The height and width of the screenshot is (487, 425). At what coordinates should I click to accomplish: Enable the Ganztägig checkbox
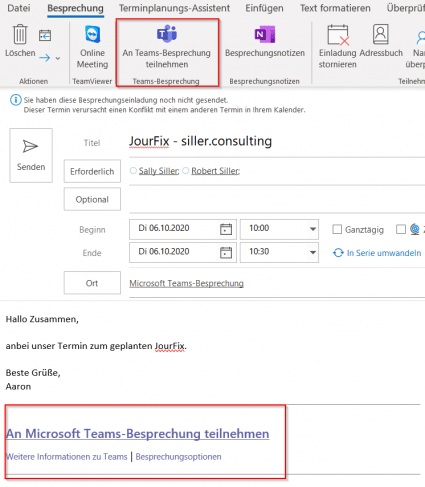[x=337, y=229]
